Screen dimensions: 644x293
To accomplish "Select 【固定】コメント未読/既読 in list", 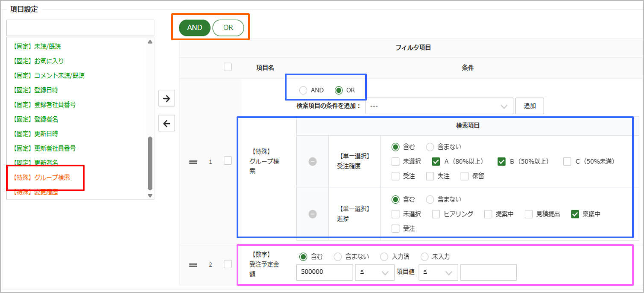I will 48,75.
